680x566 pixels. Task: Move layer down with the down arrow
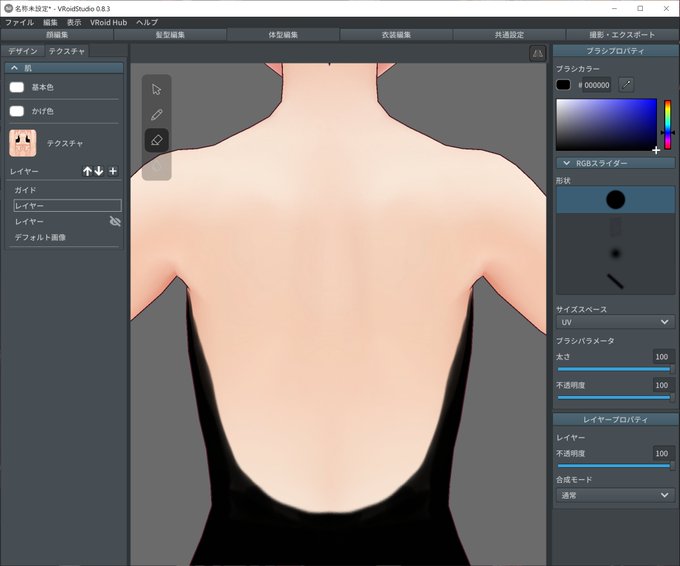tap(99, 171)
